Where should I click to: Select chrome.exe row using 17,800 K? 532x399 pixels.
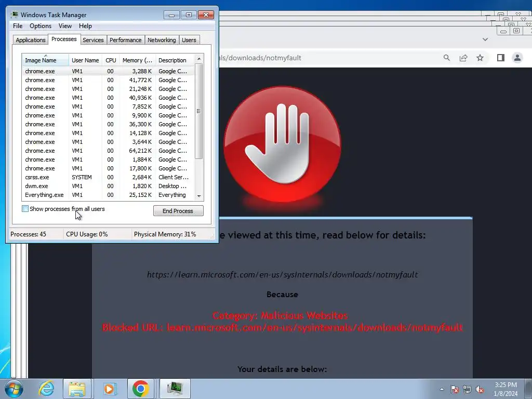pos(109,168)
